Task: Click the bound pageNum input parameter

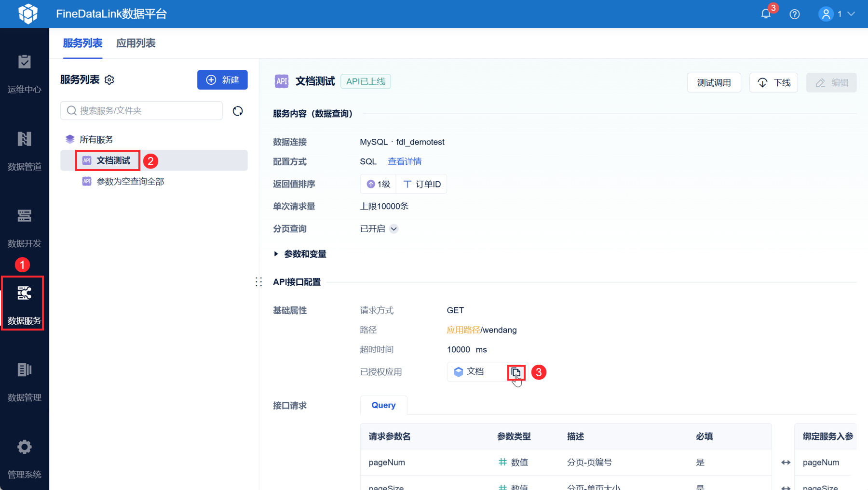Action: coord(821,463)
